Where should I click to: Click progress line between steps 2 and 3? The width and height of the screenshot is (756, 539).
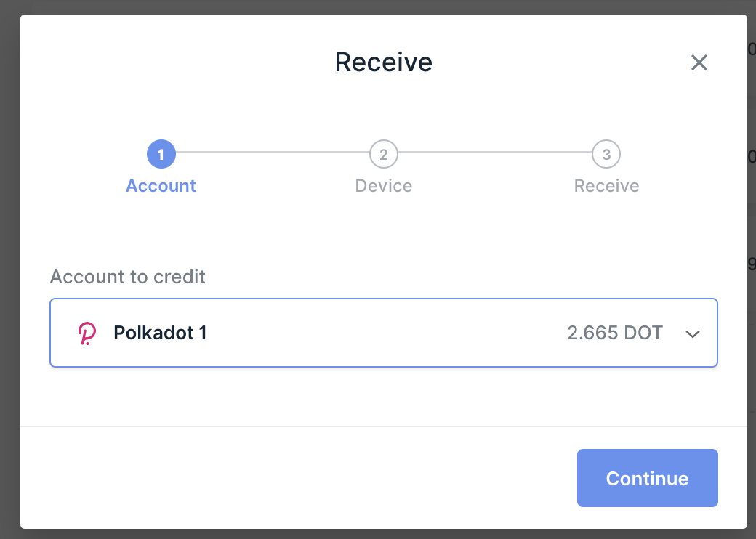tap(495, 153)
